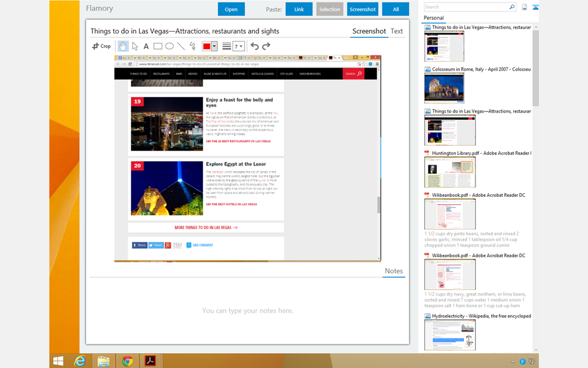588x368 pixels.
Task: Open the Hydroelectricity Wikipedia thumbnail
Action: click(x=450, y=335)
